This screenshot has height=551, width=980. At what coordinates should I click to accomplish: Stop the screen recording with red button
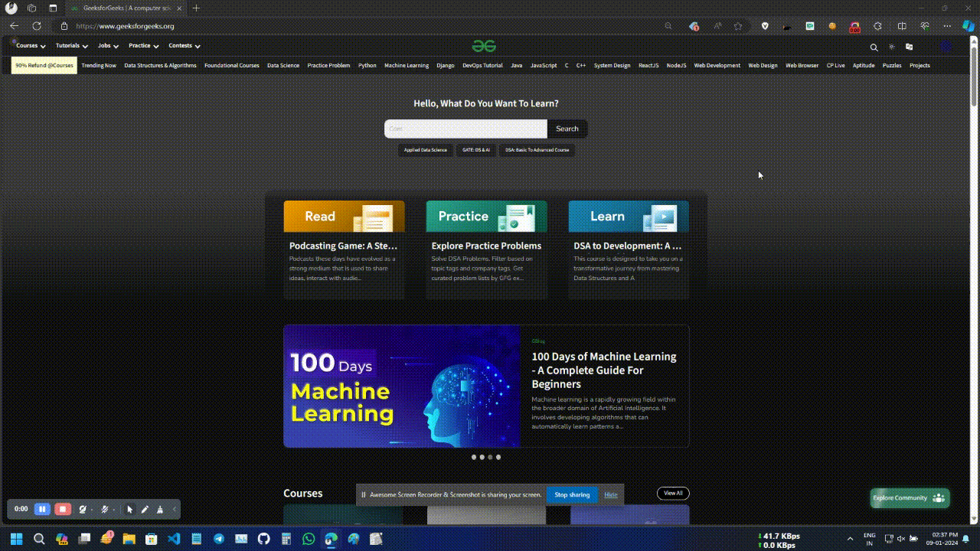(63, 509)
